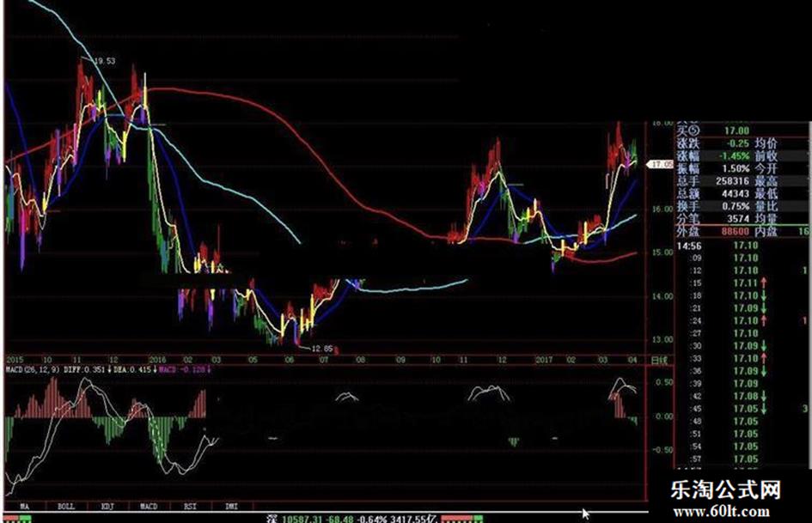Image resolution: width=812 pixels, height=523 pixels.
Task: Select the :42 tick at 17.08
Action: pos(742,396)
